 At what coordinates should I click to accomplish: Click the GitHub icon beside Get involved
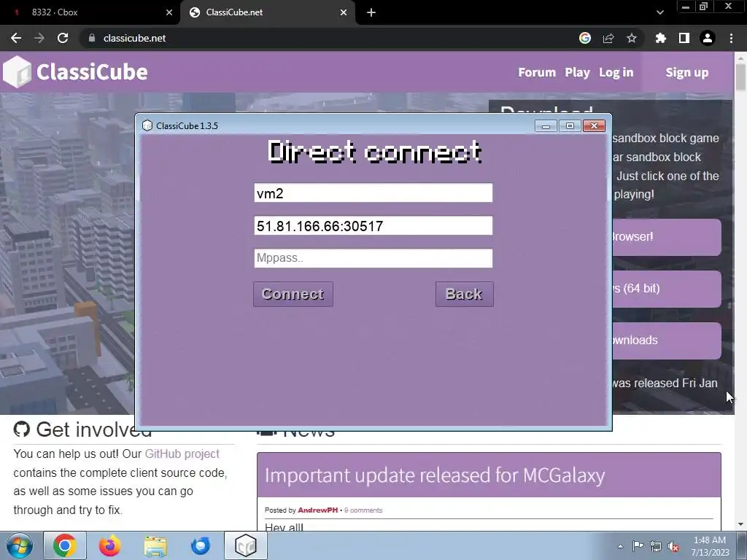pos(21,429)
